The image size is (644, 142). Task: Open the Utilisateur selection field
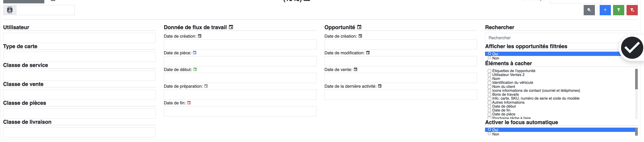pos(79,38)
